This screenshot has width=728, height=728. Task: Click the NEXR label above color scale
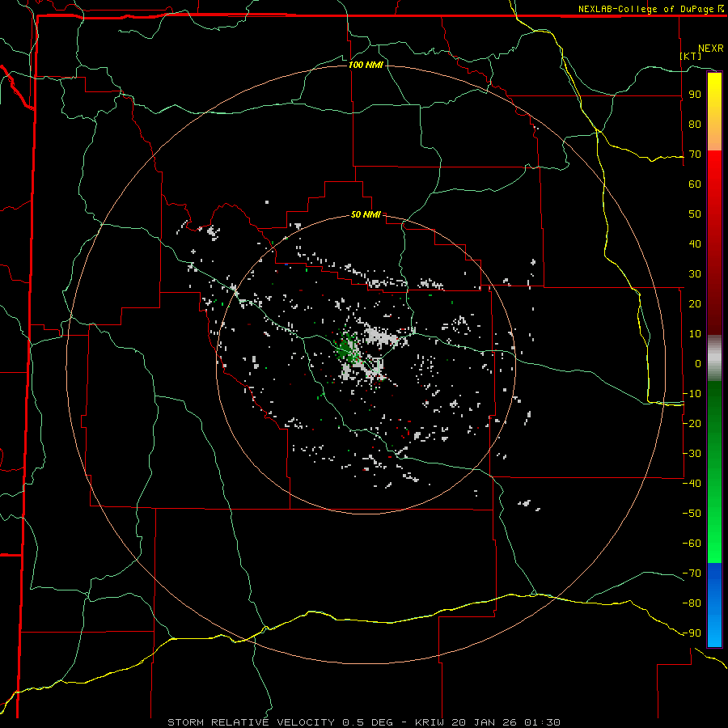point(710,49)
